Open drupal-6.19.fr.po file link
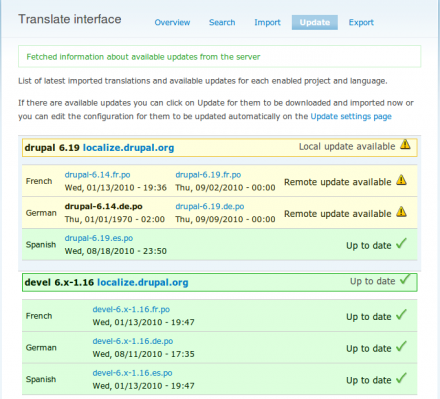The image size is (440, 399). coord(208,175)
